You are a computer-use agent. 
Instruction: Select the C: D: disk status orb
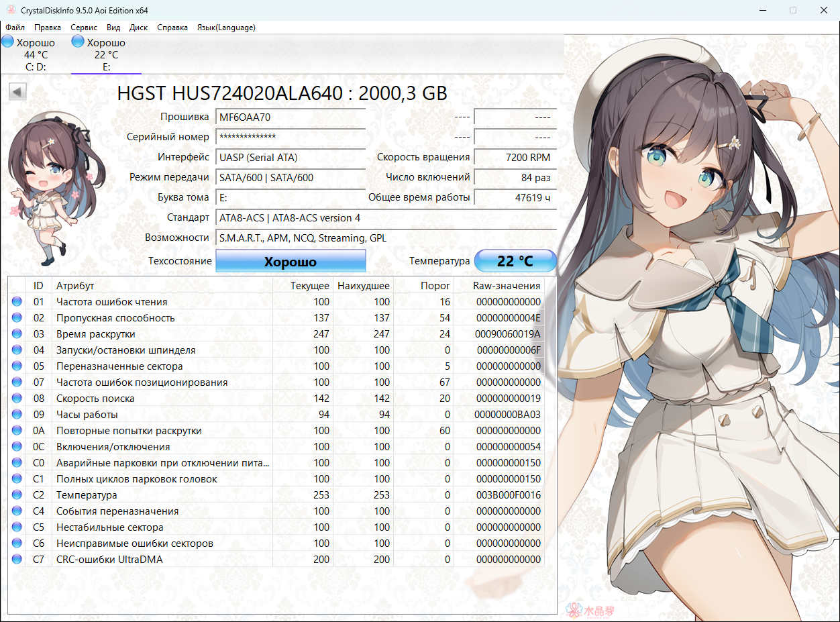(x=8, y=42)
